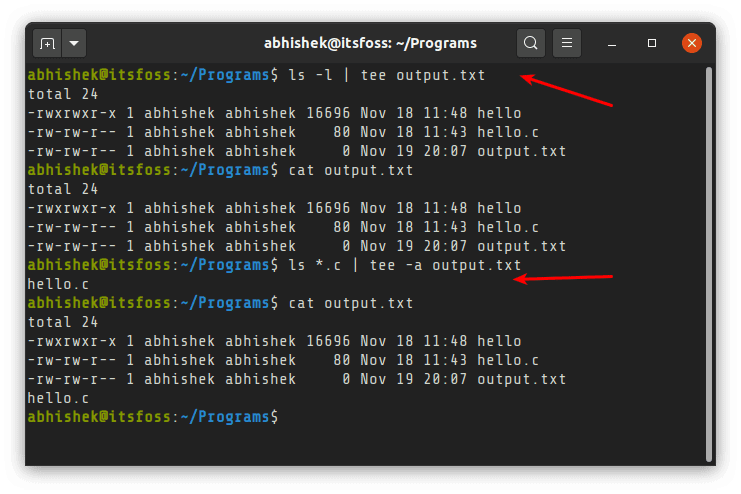Click the final 'hello.c' line above the empty prompt
Image resolution: width=741 pixels, height=494 pixels.
[57, 398]
